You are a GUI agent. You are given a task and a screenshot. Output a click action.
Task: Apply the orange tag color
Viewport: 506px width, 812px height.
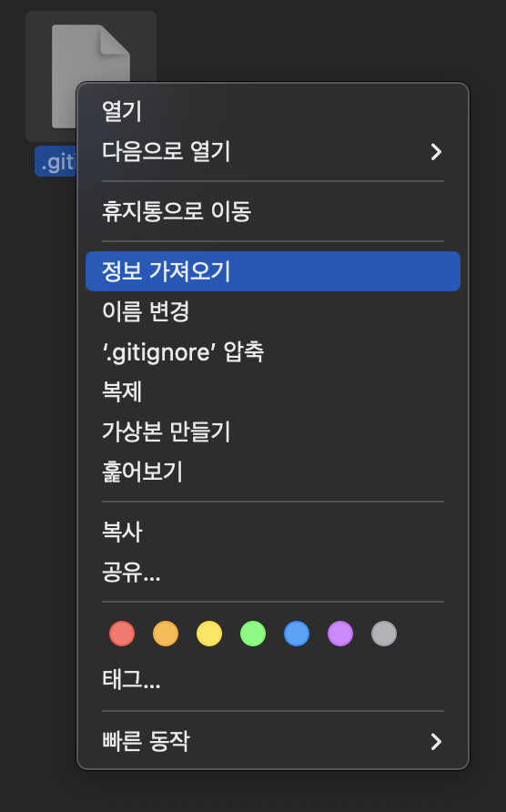tap(166, 634)
